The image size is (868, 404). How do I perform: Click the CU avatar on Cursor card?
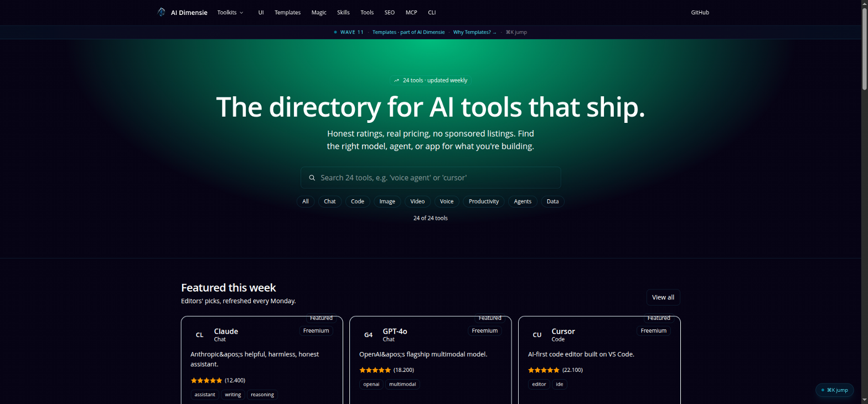coord(537,335)
